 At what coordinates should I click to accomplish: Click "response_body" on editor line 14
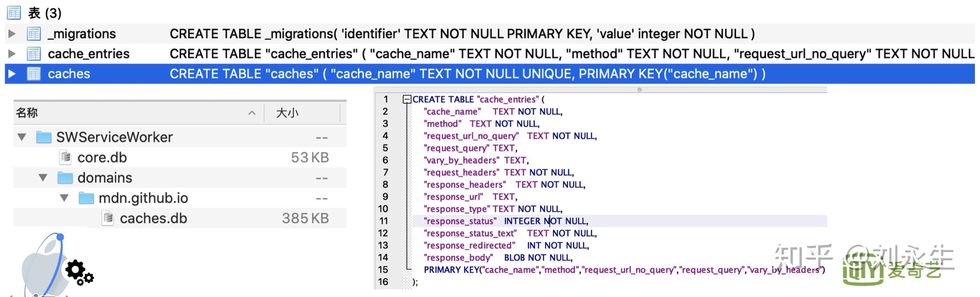pyautogui.click(x=458, y=258)
